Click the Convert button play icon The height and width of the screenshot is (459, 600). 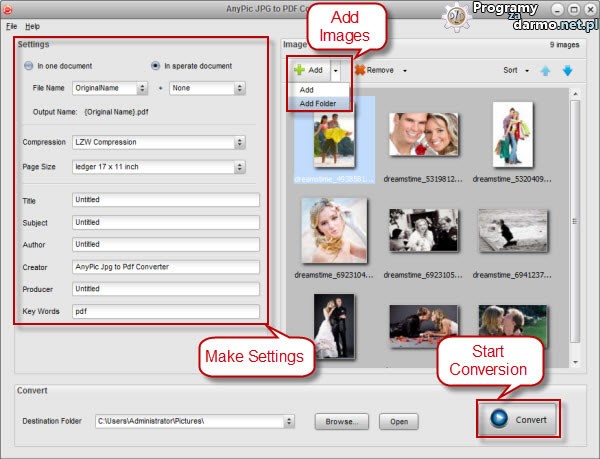[498, 420]
